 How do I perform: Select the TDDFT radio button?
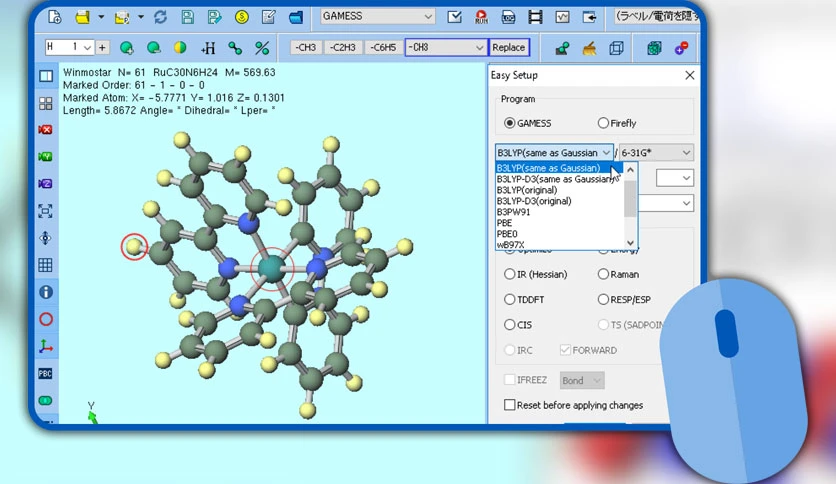[x=510, y=300]
